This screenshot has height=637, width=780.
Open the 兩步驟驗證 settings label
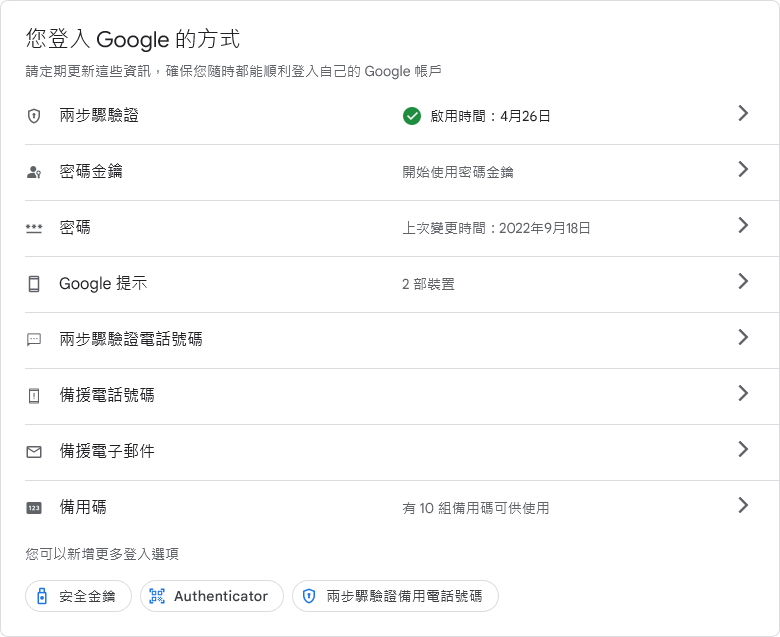pyautogui.click(x=99, y=115)
